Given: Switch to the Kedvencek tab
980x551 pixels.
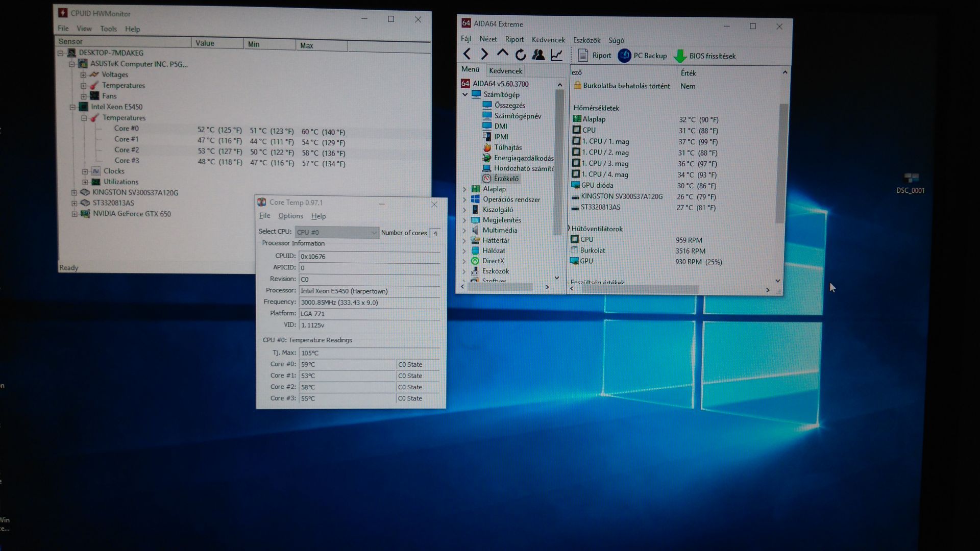Looking at the screenshot, I should 505,71.
